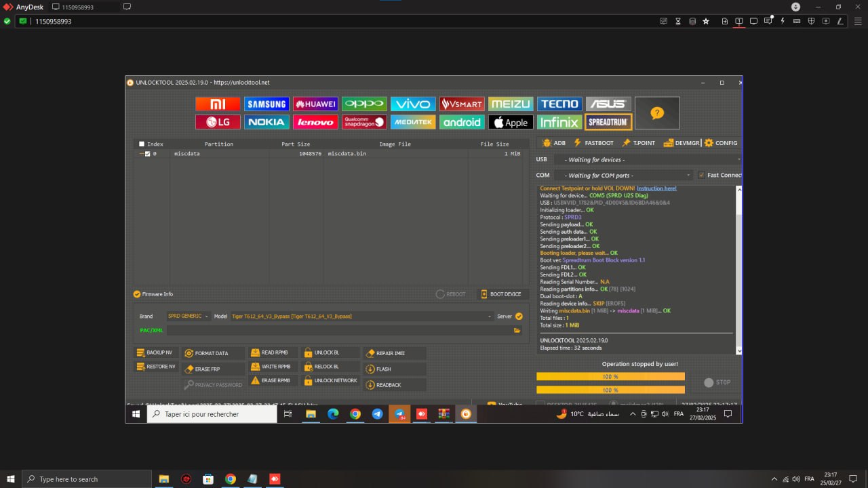Click the miscdata.bin image file cell
This screenshot has height=488, width=868.
click(397, 154)
